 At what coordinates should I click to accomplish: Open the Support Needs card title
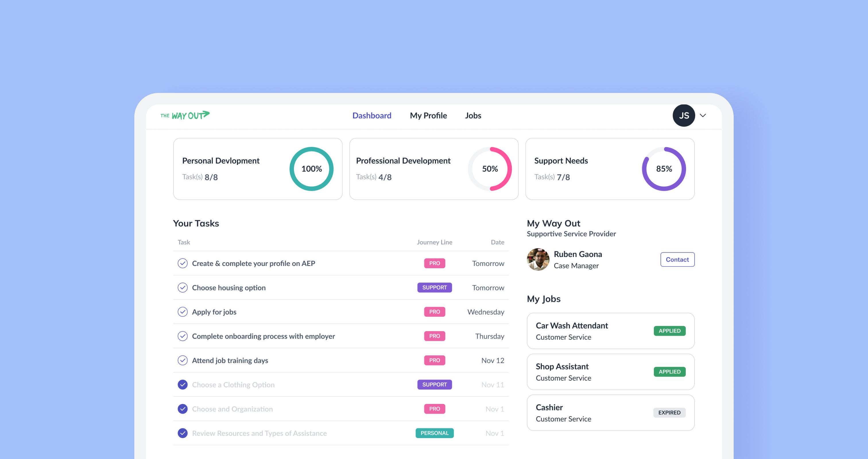561,161
